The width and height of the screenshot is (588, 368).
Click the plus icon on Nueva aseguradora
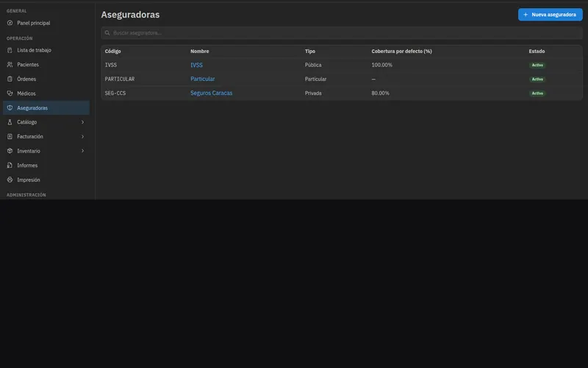click(526, 15)
